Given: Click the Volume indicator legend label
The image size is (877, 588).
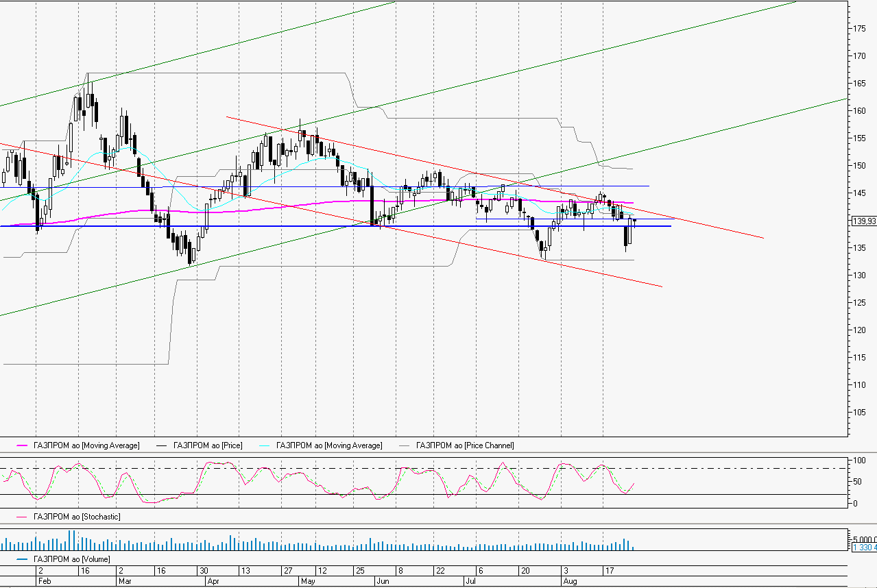Looking at the screenshot, I should [72, 560].
